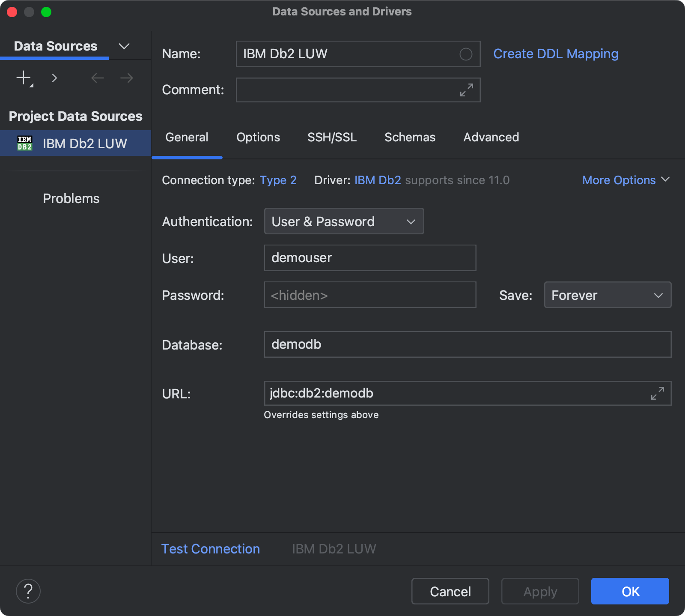Click the data source templates arrow icon
This screenshot has width=685, height=616.
(x=54, y=78)
